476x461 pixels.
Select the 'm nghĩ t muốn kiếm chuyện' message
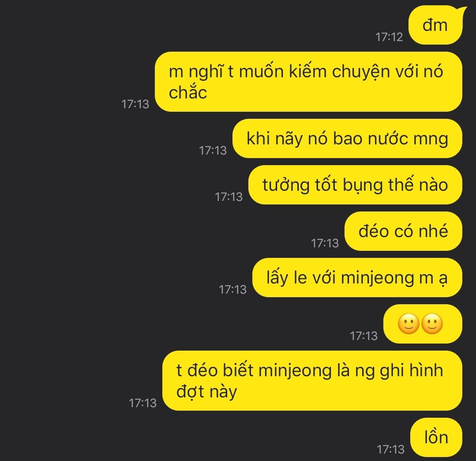click(x=308, y=82)
